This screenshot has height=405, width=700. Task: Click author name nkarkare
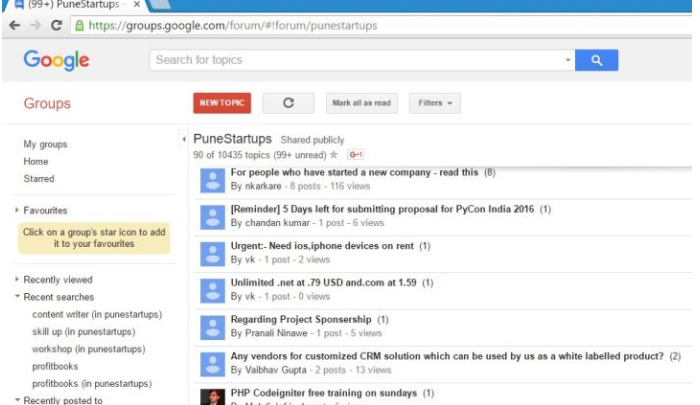point(263,186)
